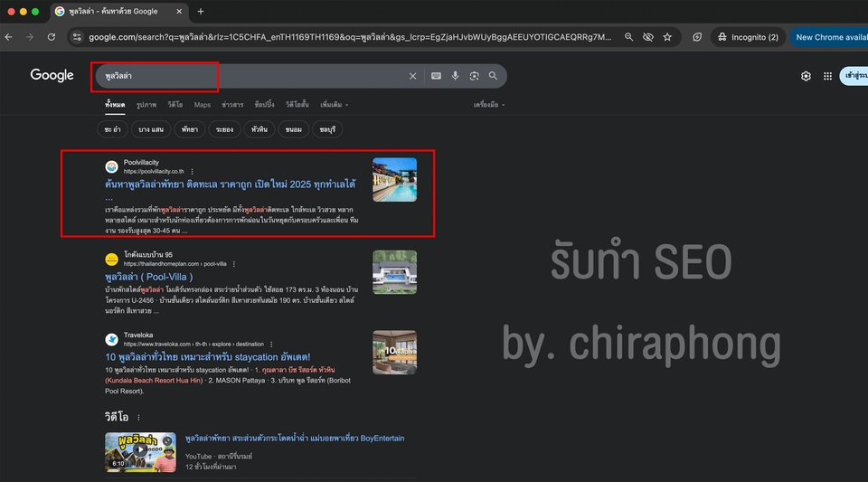868x482 pixels.
Task: Play the BoyEntertain YouTube video thumbnail
Action: click(x=141, y=452)
